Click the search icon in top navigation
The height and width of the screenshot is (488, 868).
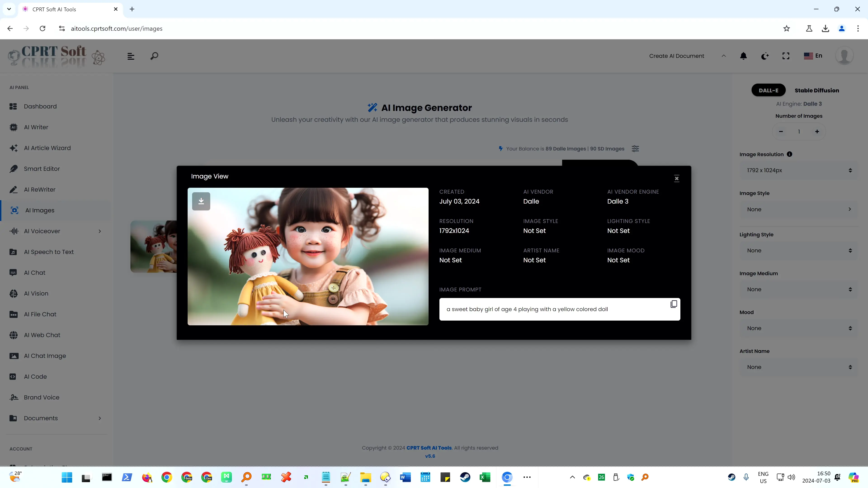coord(154,56)
